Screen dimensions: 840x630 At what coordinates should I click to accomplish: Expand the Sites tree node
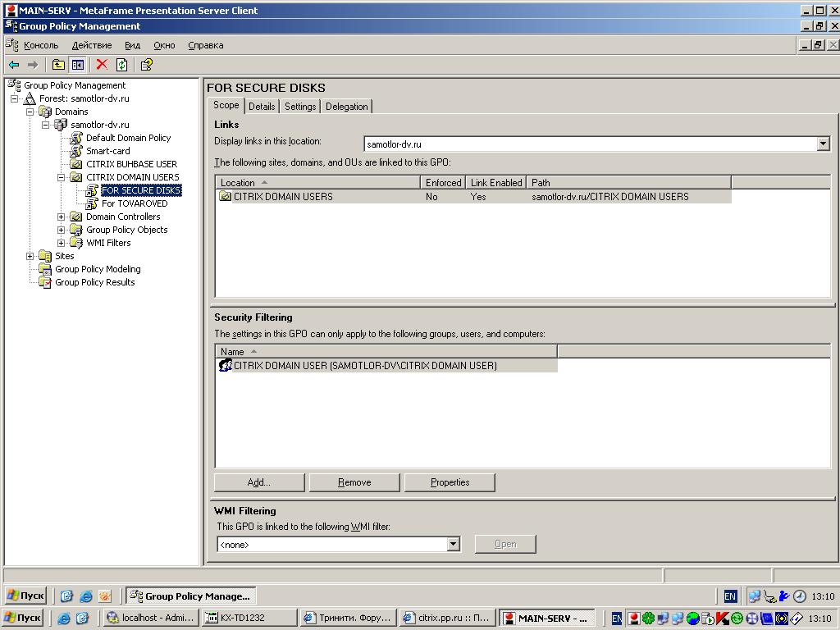point(30,256)
